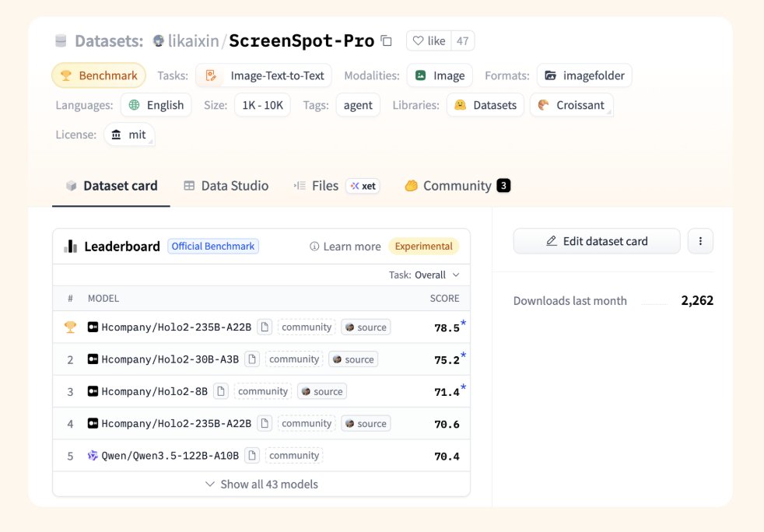Open source link on Holo2-30B-A3B row

(353, 359)
